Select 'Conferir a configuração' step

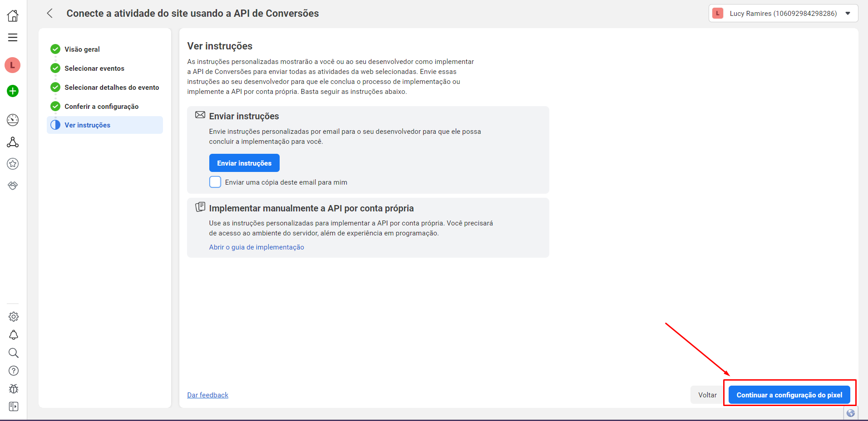pos(102,106)
